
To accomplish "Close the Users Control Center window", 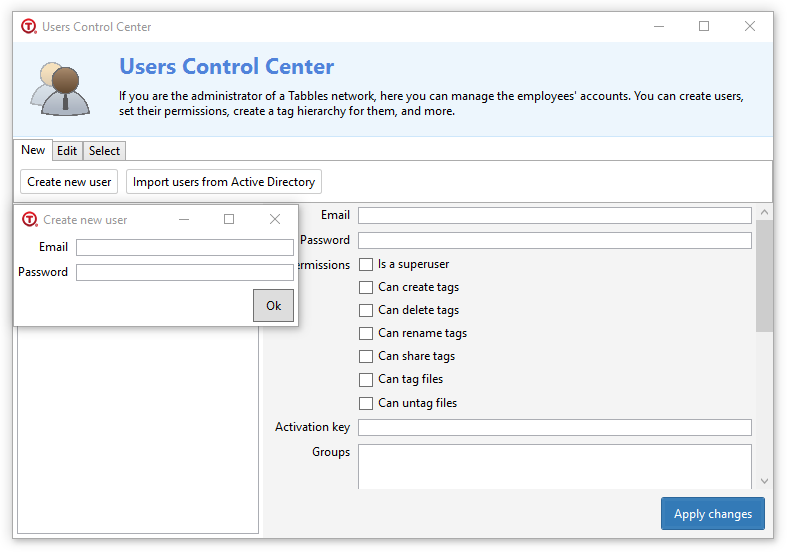I will click(x=750, y=26).
